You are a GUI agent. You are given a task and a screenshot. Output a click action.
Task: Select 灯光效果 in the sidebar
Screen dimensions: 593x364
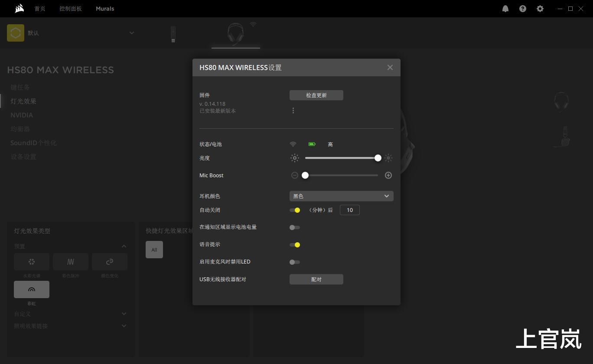point(23,101)
